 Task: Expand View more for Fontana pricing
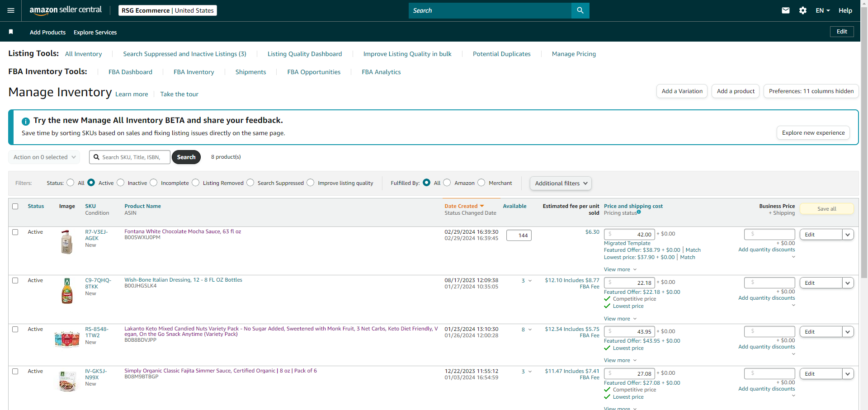click(620, 269)
